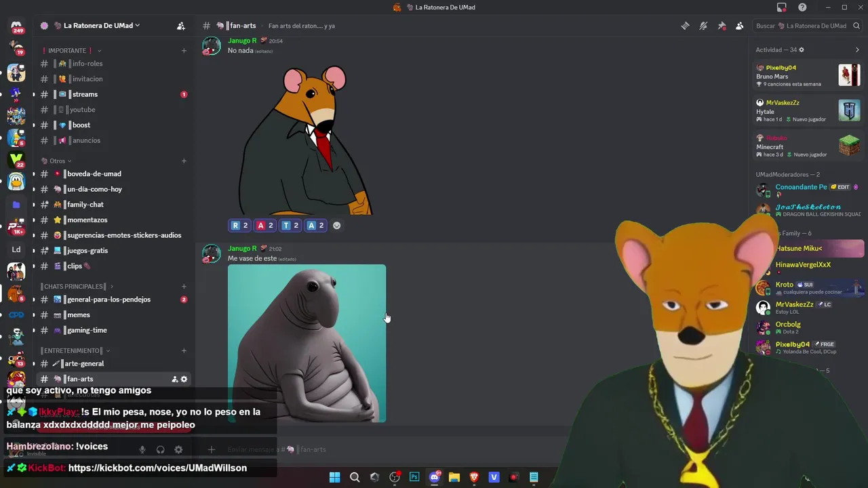Open the boost channel
This screenshot has width=868, height=488.
pyautogui.click(x=113, y=125)
